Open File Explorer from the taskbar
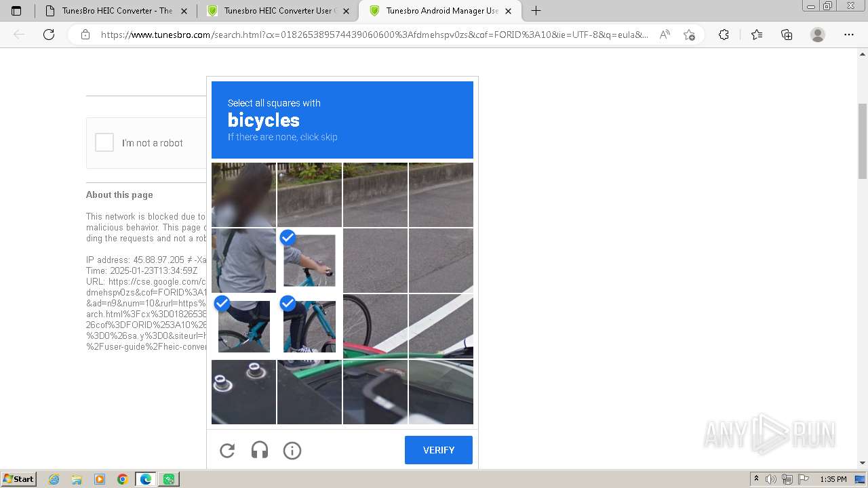The width and height of the screenshot is (868, 488). pos(77,479)
